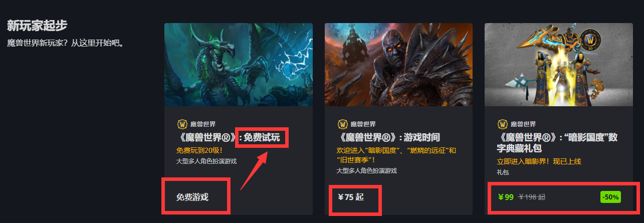The width and height of the screenshot is (644, 223).
Task: Click the crossed-out ¥198 起 original price
Action: 532,197
